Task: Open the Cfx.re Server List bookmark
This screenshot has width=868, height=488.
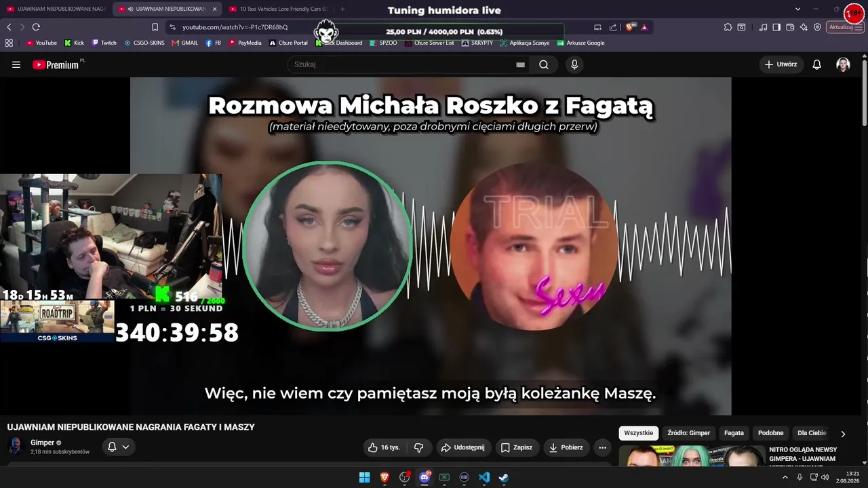Action: pyautogui.click(x=429, y=43)
